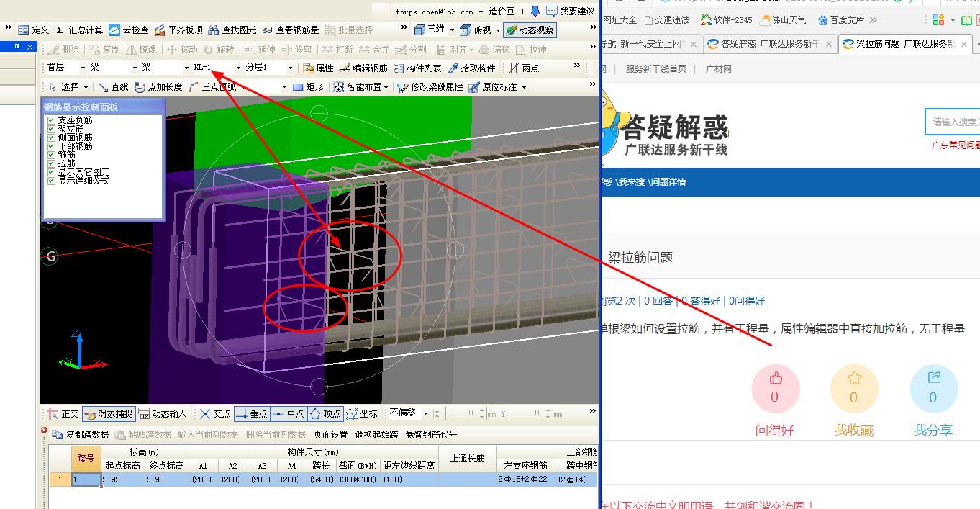Viewport: 980px width, 509px height.
Task: Open 构件列表 component list
Action: click(417, 68)
